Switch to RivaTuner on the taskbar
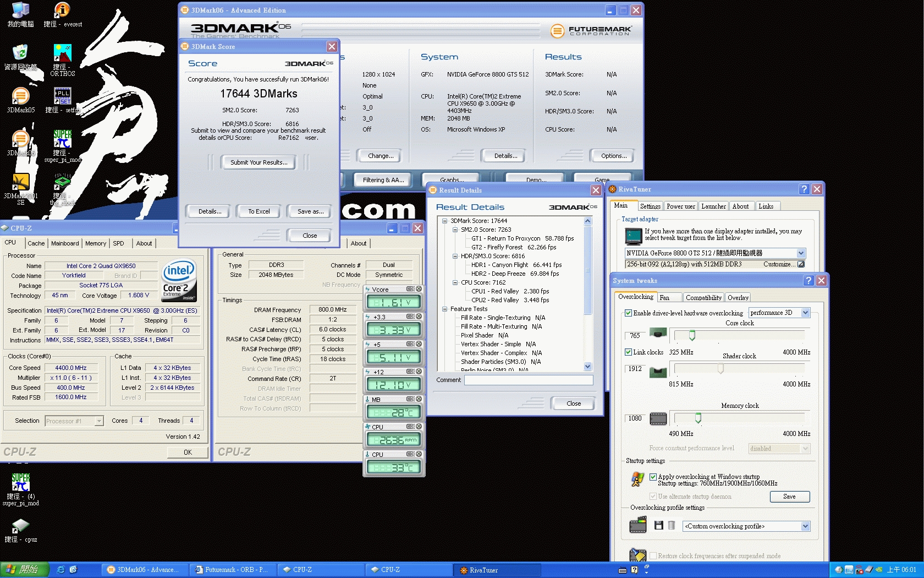The width and height of the screenshot is (924, 578). click(498, 570)
